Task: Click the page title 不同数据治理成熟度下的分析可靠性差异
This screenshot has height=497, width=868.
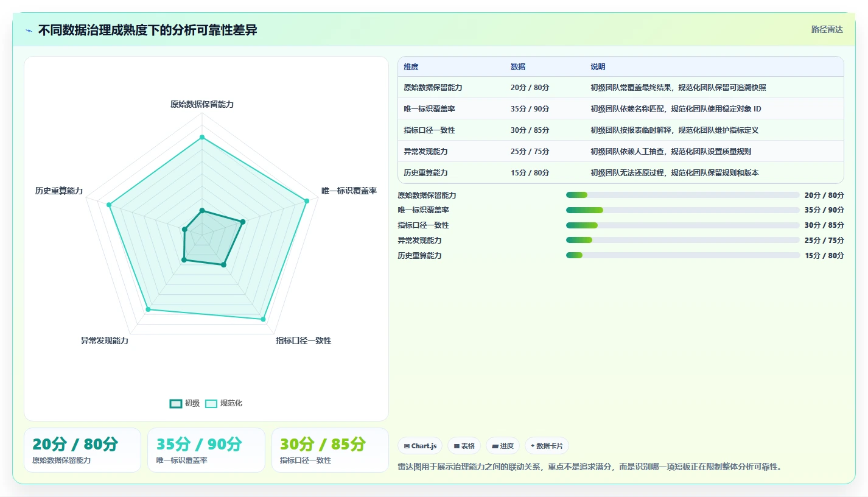Action: coord(147,30)
